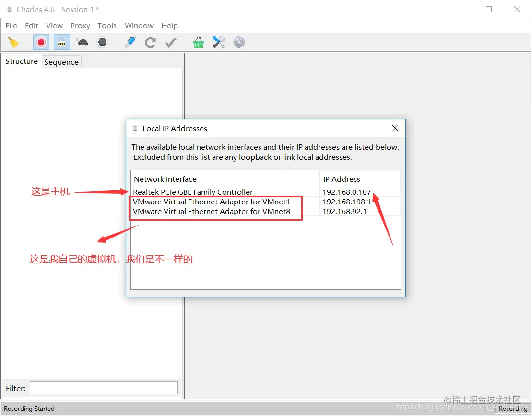The width and height of the screenshot is (532, 416).
Task: Close the Charles main window
Action: [x=517, y=9]
